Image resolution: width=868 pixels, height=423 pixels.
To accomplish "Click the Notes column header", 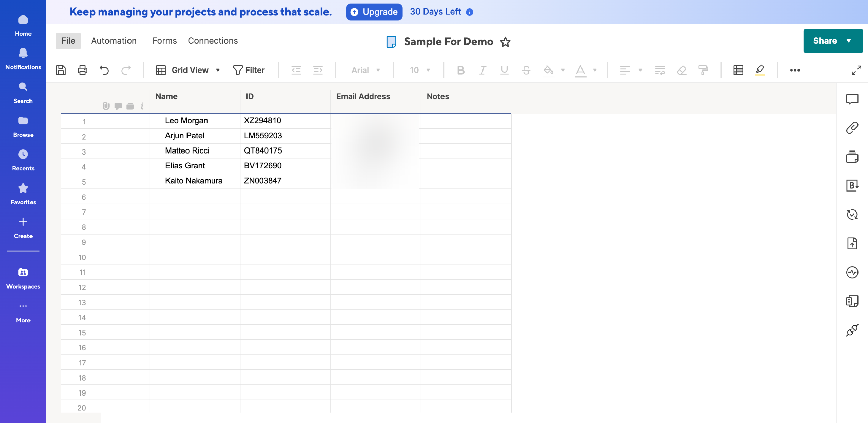I will point(466,101).
